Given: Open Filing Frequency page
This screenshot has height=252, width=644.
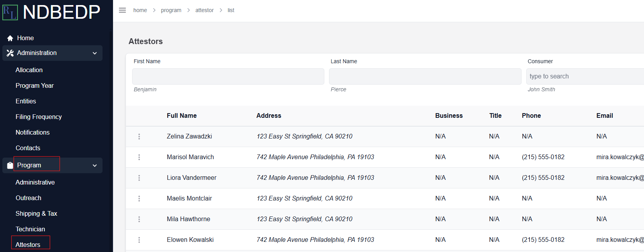Looking at the screenshot, I should [39, 117].
